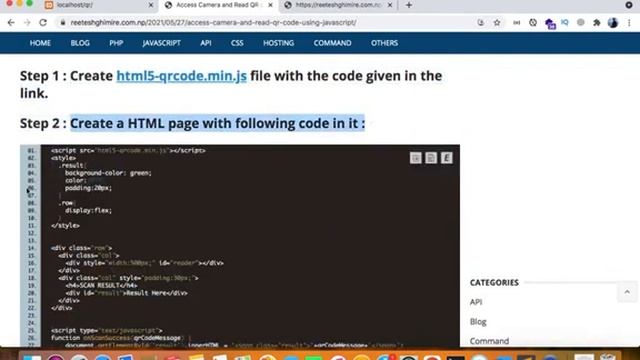Viewport: 640px width, 360px height.
Task: Open the API category link
Action: [476, 302]
